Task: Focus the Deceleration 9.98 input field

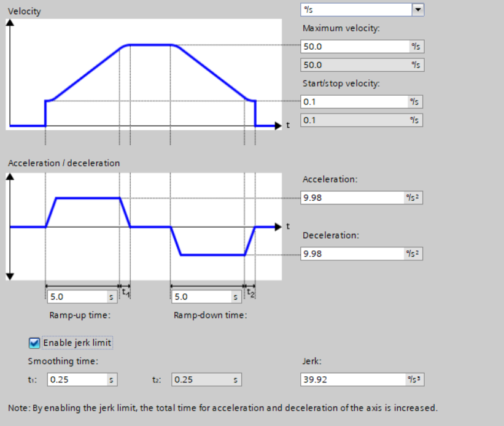Action: click(x=362, y=254)
